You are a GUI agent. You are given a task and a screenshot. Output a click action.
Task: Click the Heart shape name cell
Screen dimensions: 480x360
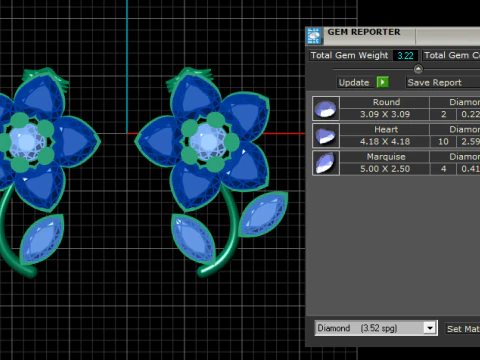[385, 130]
